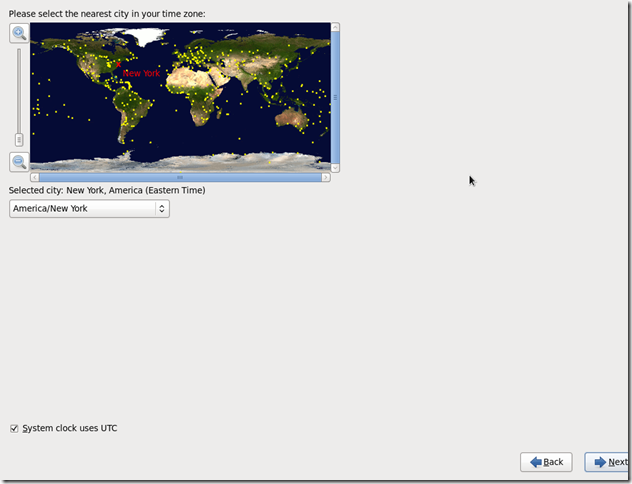Click the red New York text on map
632x484 pixels.
pyautogui.click(x=141, y=73)
